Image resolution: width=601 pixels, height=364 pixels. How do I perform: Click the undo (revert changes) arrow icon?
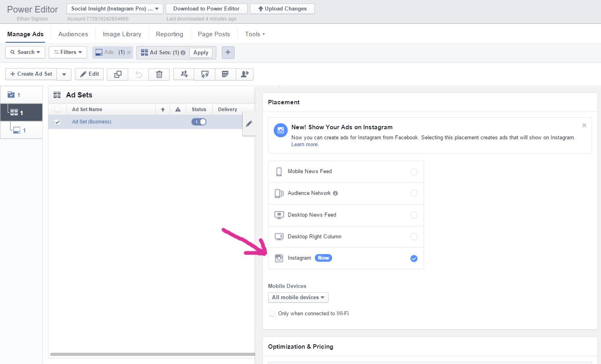point(139,74)
